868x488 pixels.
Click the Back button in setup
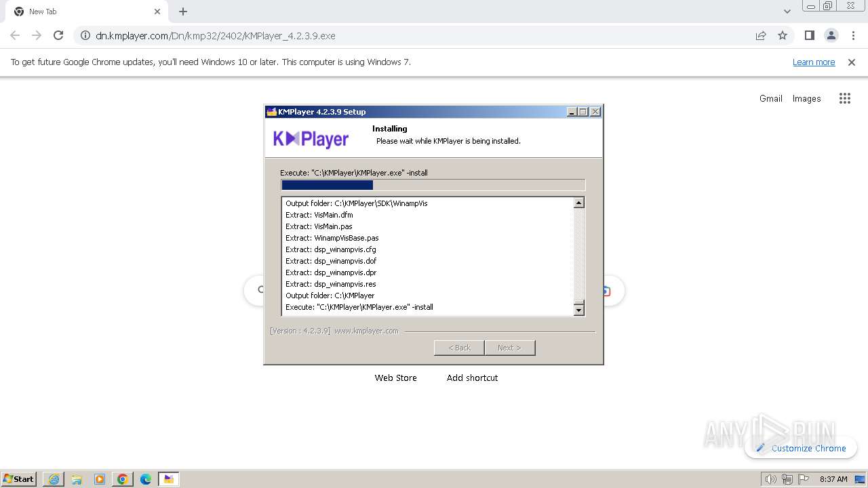click(459, 348)
